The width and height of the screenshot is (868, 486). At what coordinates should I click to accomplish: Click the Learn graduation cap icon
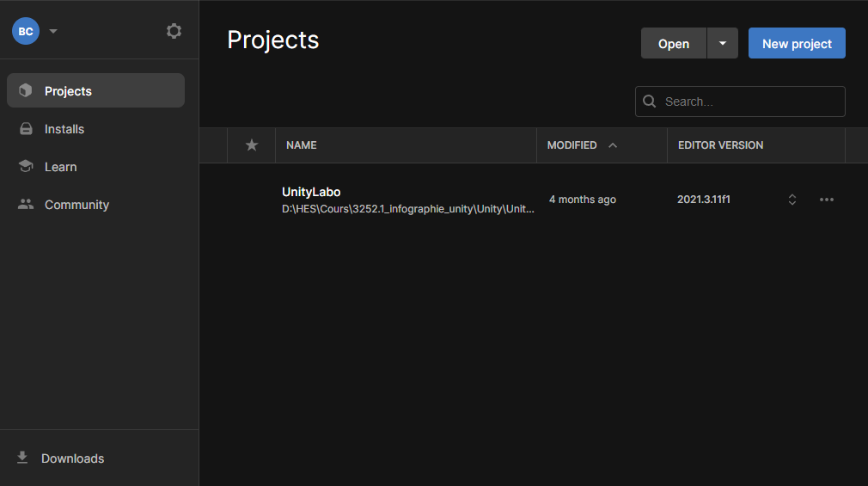tap(26, 167)
